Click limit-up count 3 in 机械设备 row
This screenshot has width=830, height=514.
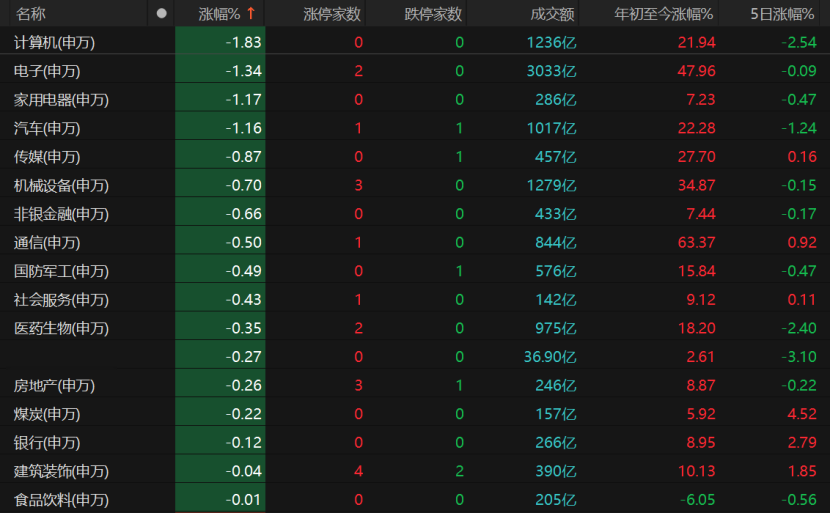358,185
